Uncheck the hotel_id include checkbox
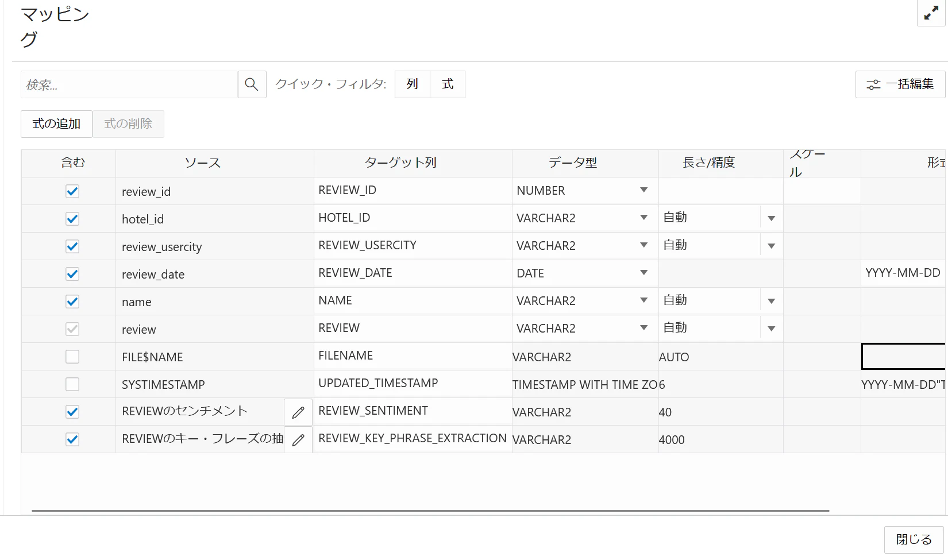The width and height of the screenshot is (948, 560). click(72, 219)
